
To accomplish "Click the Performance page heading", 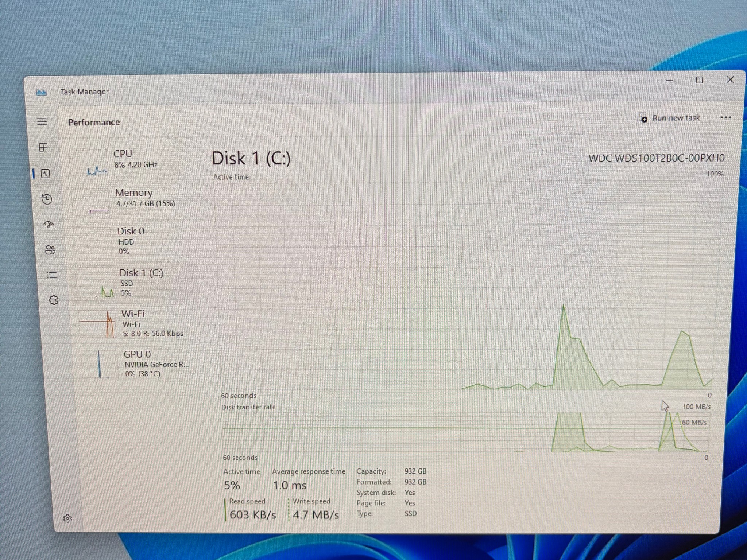I will 94,122.
